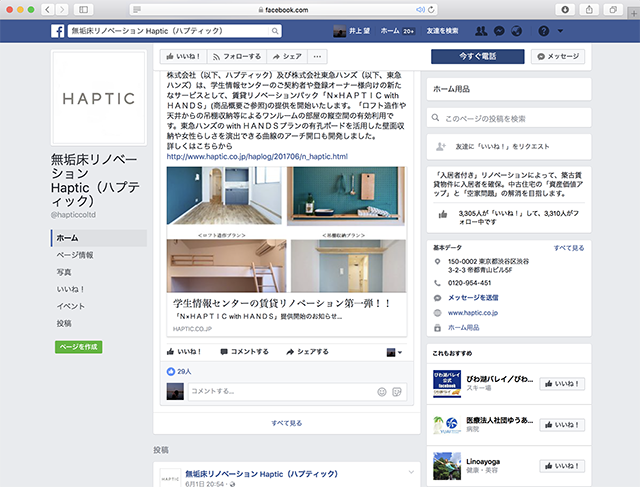Open the sticker picker in the comment box
This screenshot has height=487, width=640.
(397, 392)
